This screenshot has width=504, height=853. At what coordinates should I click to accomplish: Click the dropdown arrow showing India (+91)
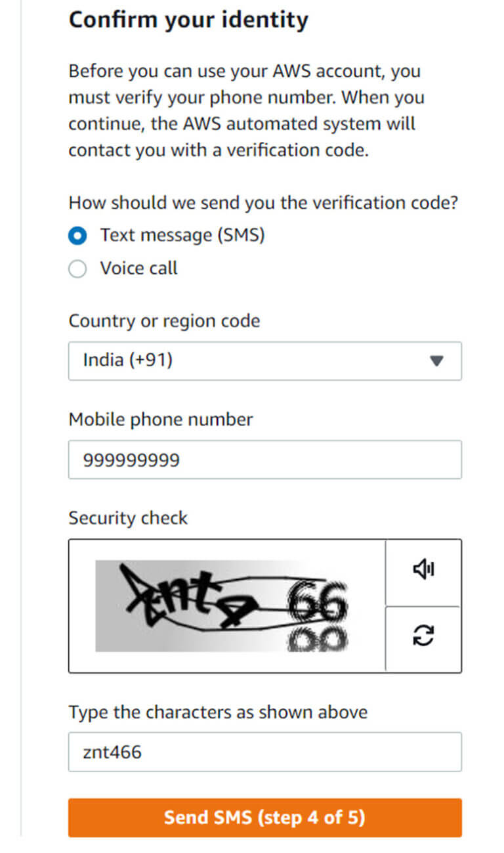pyautogui.click(x=436, y=361)
